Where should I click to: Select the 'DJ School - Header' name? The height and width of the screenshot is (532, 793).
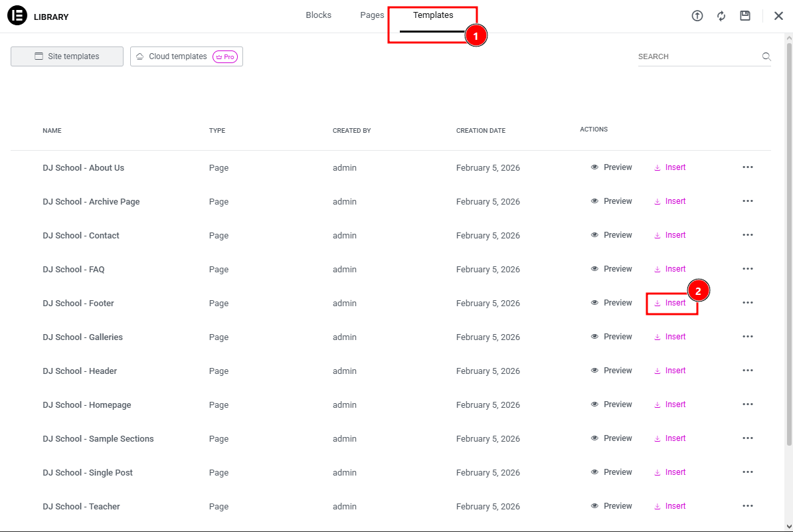coord(80,371)
